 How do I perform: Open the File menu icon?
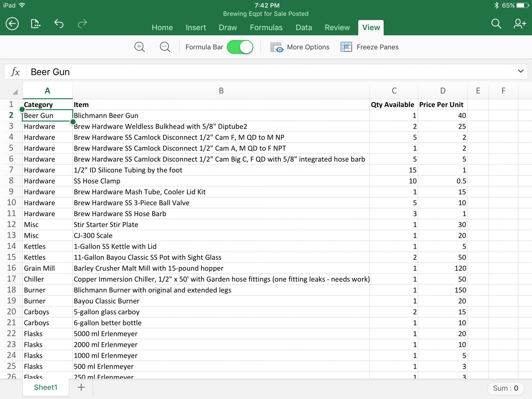coord(35,24)
